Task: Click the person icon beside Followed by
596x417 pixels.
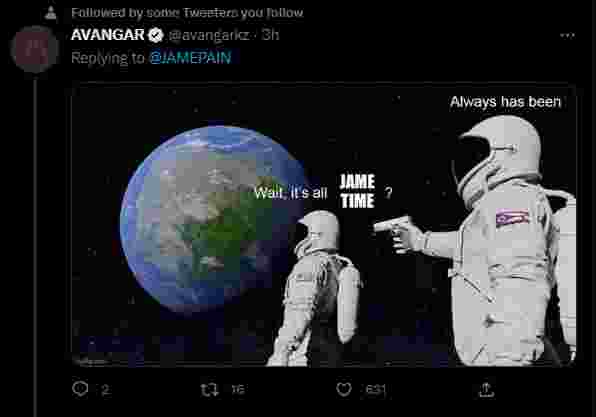Action: click(51, 13)
